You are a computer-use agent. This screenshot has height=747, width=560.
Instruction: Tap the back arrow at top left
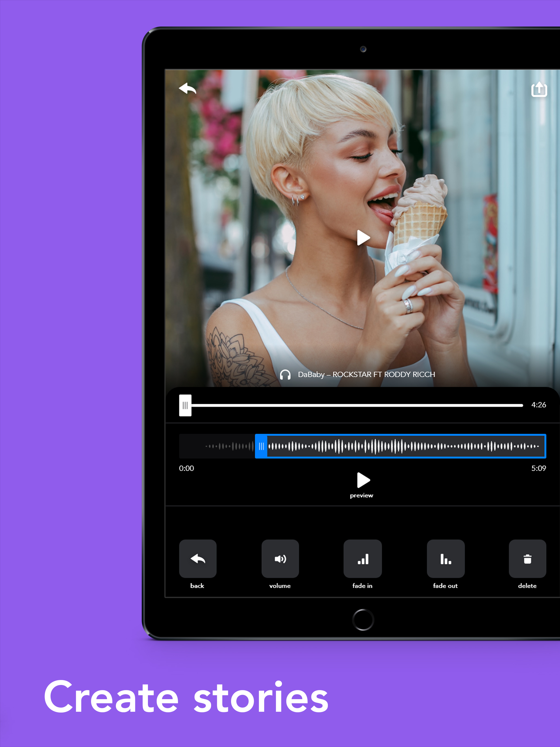pyautogui.click(x=188, y=89)
